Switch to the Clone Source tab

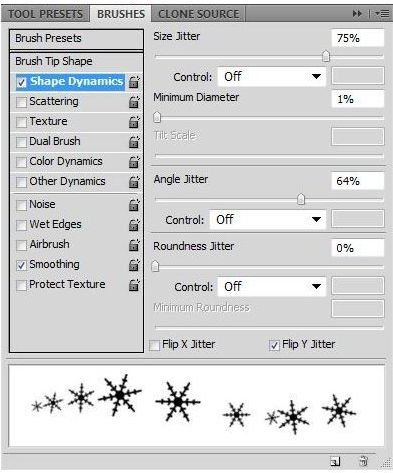point(199,14)
